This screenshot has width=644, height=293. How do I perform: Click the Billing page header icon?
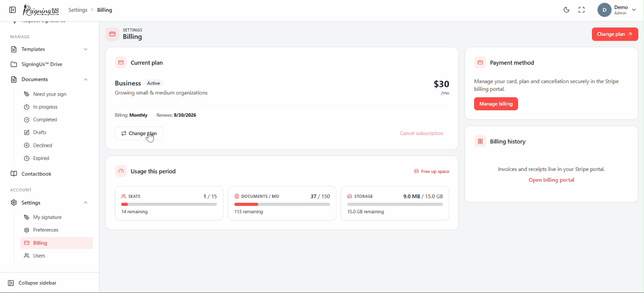(x=112, y=34)
